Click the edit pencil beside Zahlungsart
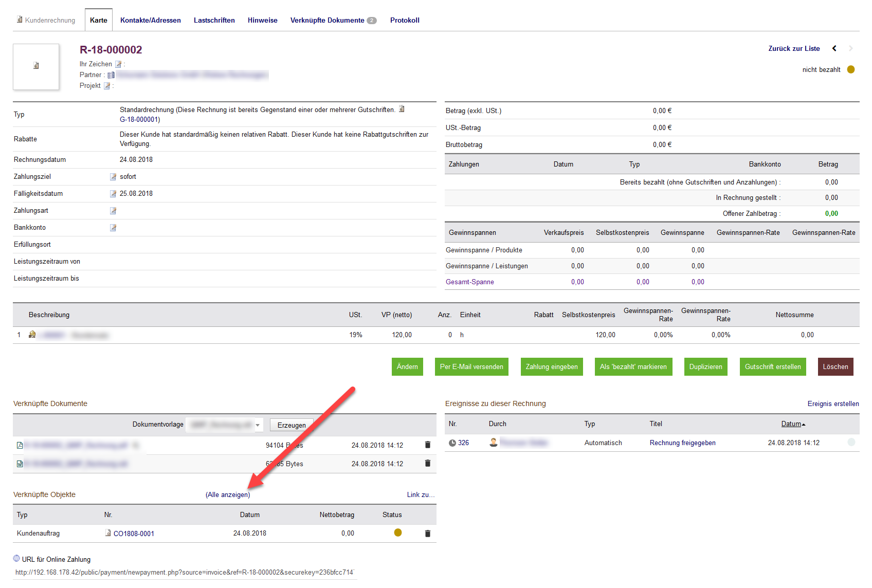Screen dimensions: 872x588 (113, 211)
